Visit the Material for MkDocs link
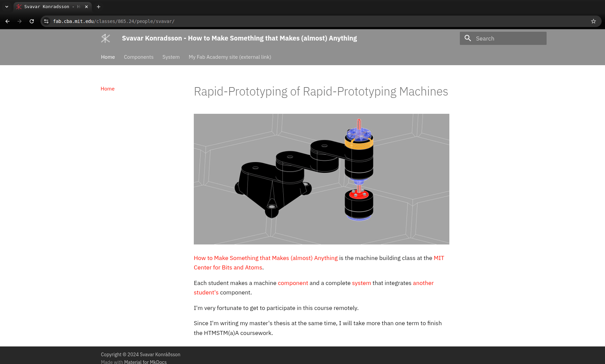Image resolution: width=605 pixels, height=364 pixels. pos(145,362)
